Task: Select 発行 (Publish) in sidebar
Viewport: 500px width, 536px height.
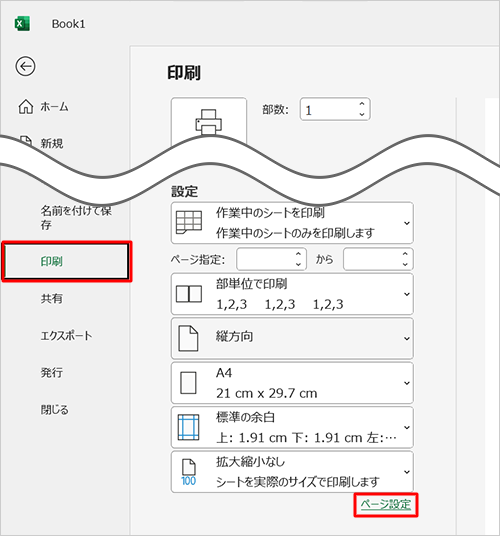Action: 52,372
